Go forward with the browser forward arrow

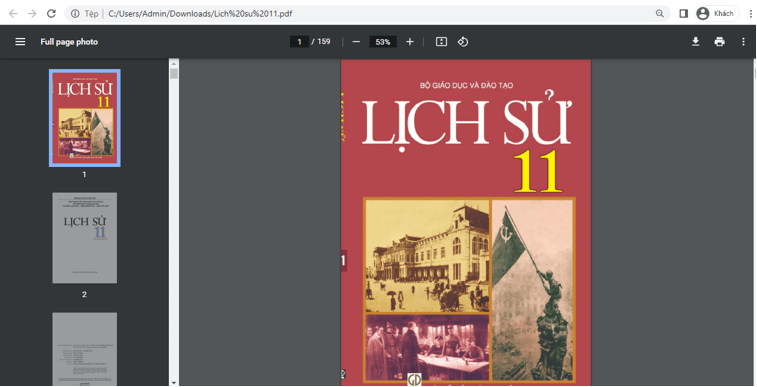click(x=32, y=14)
